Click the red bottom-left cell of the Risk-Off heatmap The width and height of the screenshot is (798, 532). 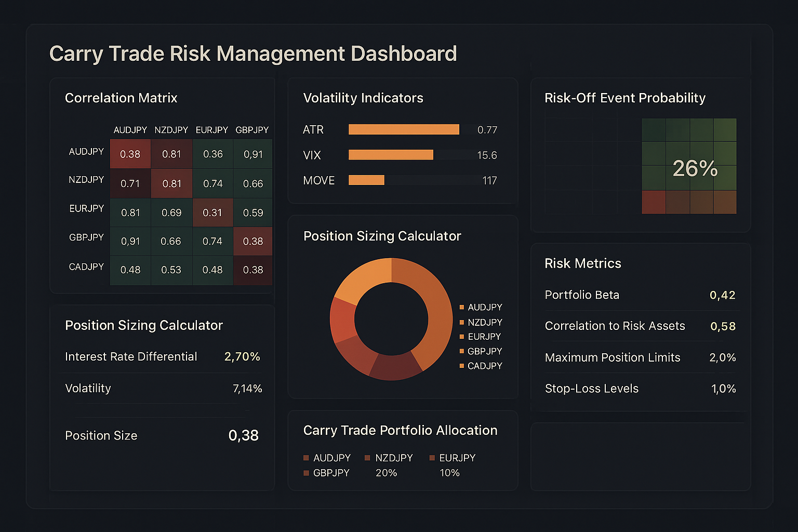click(654, 202)
